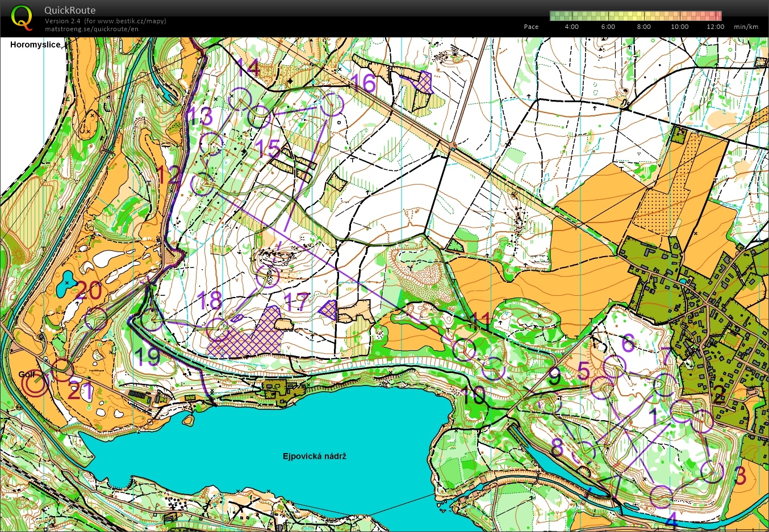Select the control 4 circle marker
The image size is (769, 532).
tap(661, 496)
